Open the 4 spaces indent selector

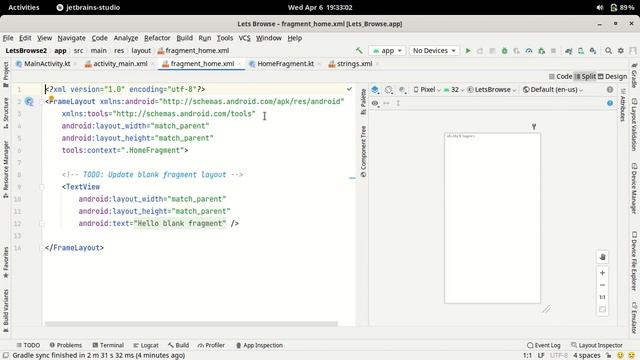pos(587,356)
